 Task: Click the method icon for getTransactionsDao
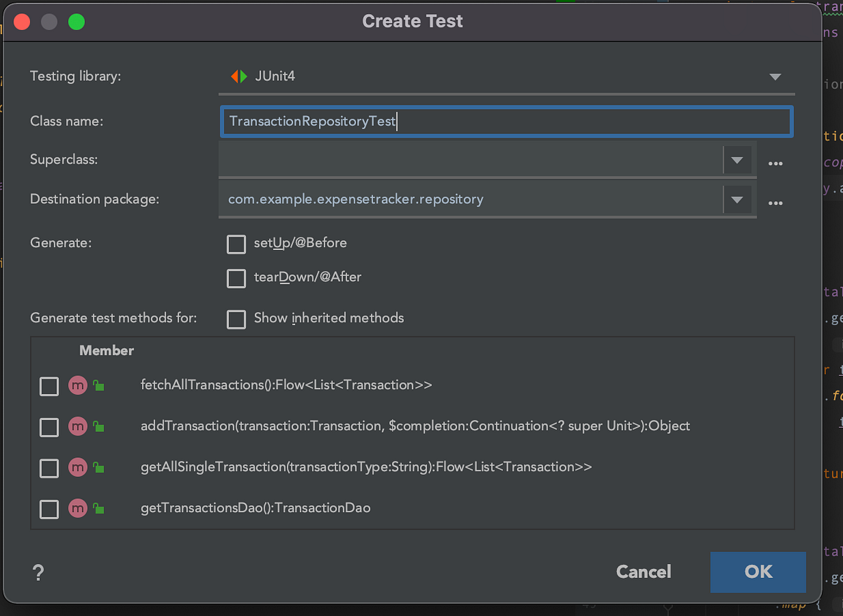tap(77, 509)
